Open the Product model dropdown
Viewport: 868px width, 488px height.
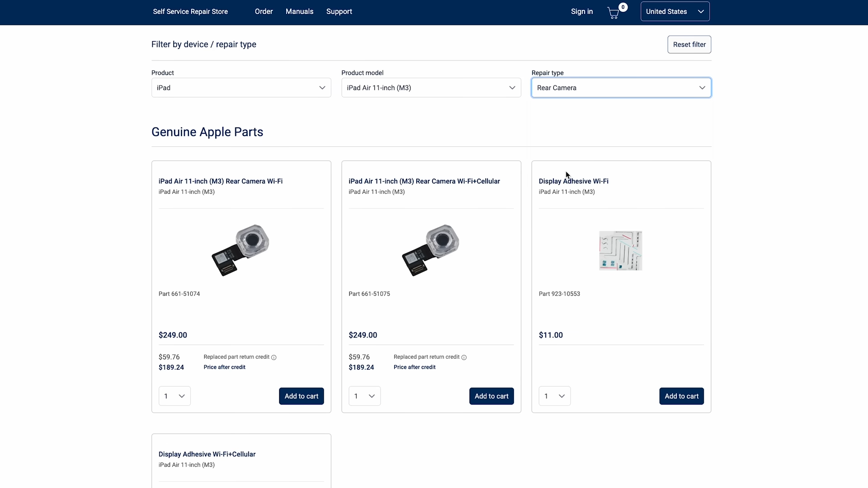tap(431, 88)
